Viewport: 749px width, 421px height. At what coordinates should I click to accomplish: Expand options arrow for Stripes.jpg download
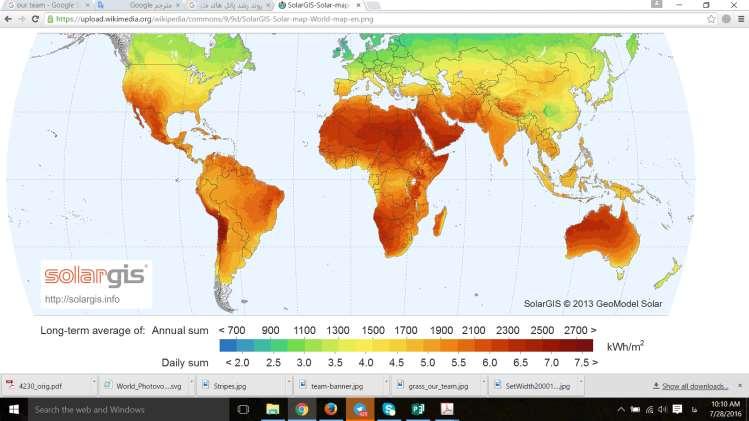coord(289,382)
